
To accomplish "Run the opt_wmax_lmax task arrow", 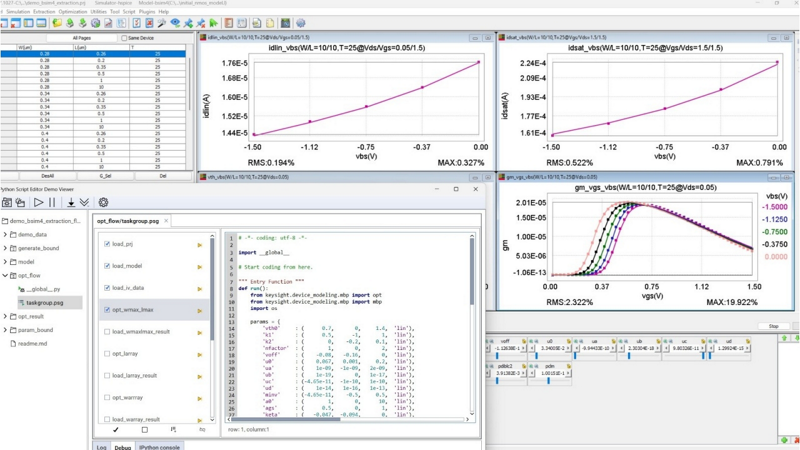I will pyautogui.click(x=200, y=311).
